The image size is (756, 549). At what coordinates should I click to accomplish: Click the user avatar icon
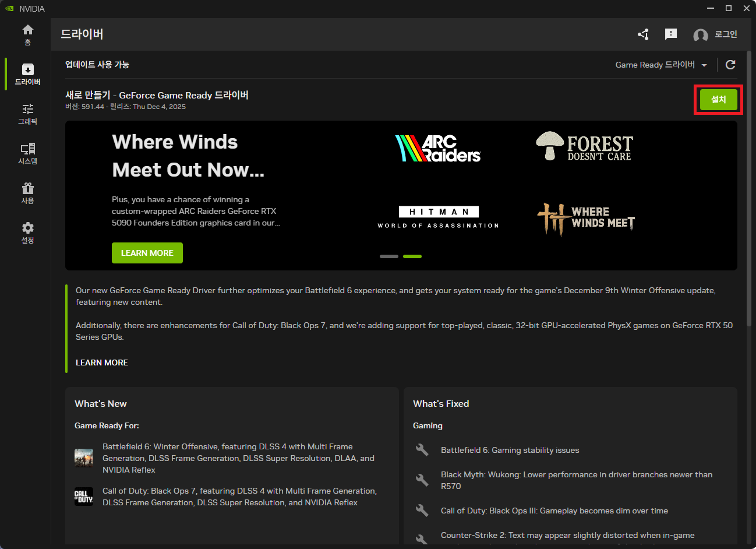[701, 35]
